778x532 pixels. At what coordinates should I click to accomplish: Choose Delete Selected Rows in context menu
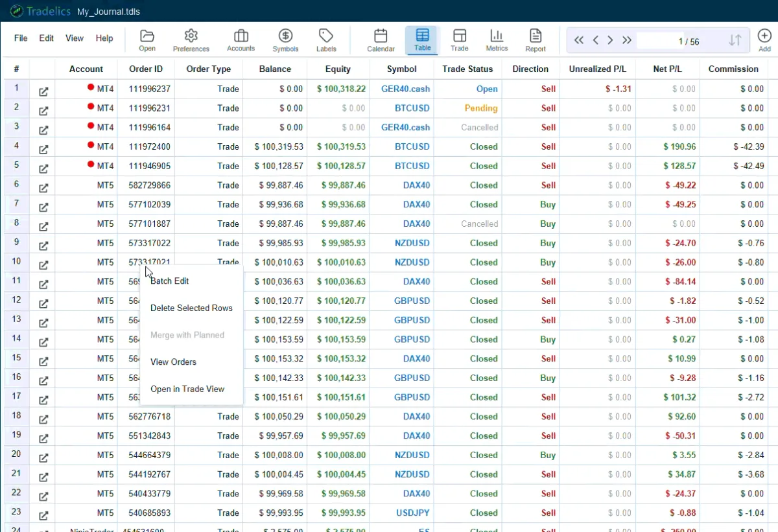191,308
